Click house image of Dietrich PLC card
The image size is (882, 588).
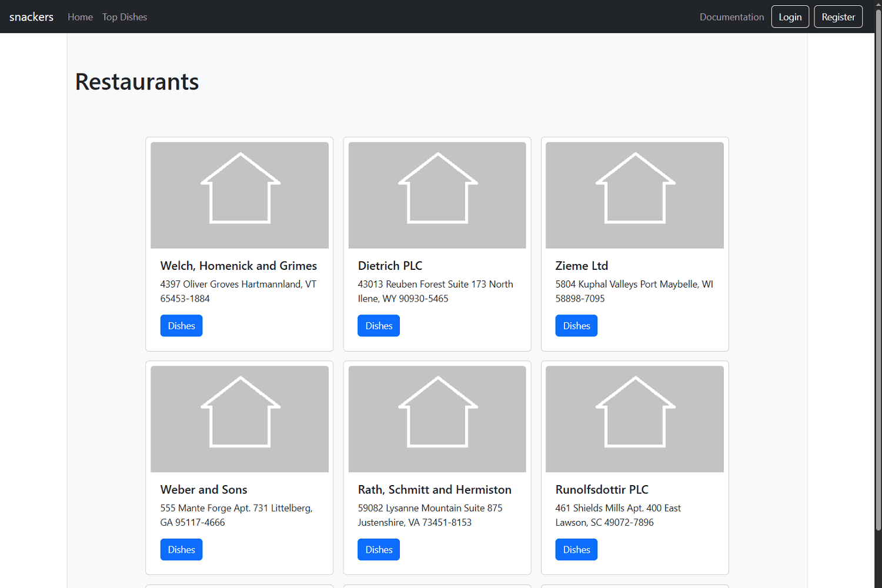[437, 195]
